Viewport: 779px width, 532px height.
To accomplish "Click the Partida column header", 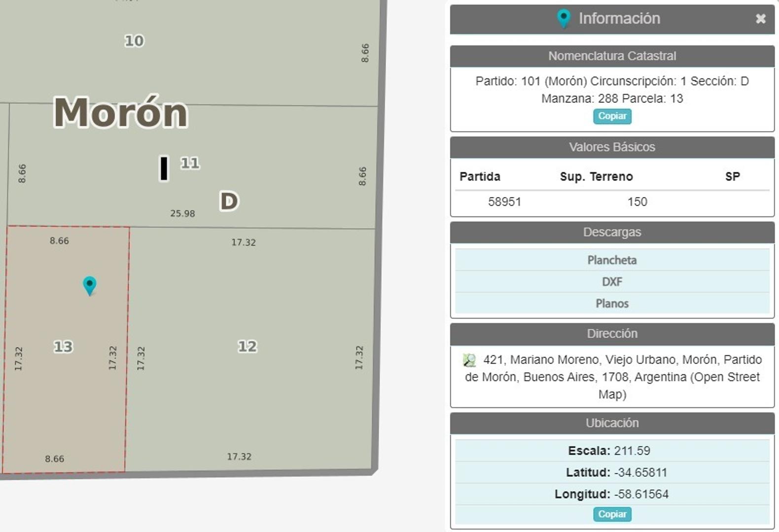I will coord(480,176).
